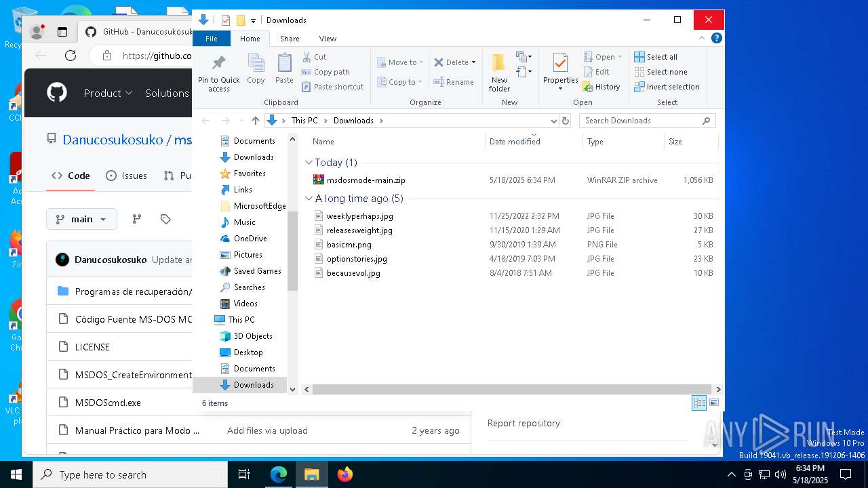Click Rename in Organize group
The width and height of the screenshot is (868, 488).
[x=454, y=82]
